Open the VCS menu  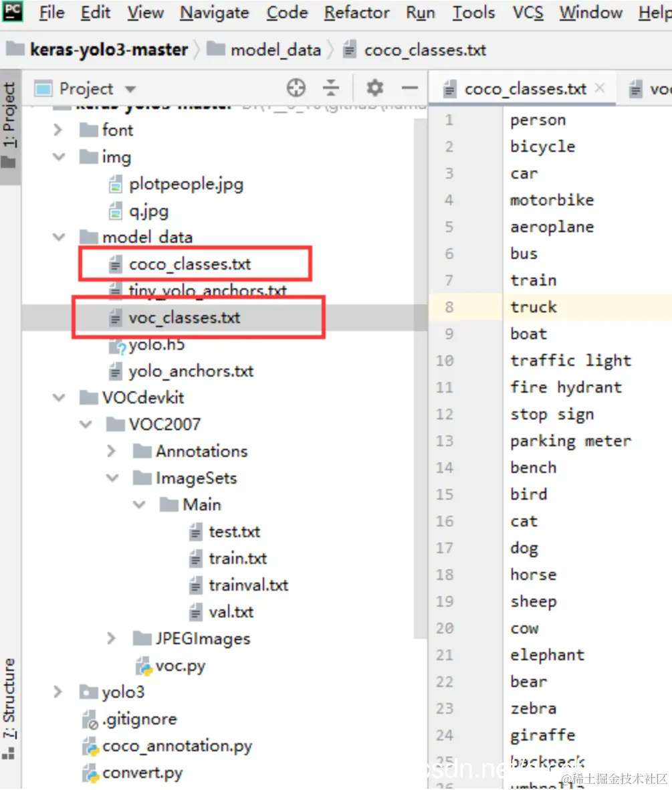[528, 12]
